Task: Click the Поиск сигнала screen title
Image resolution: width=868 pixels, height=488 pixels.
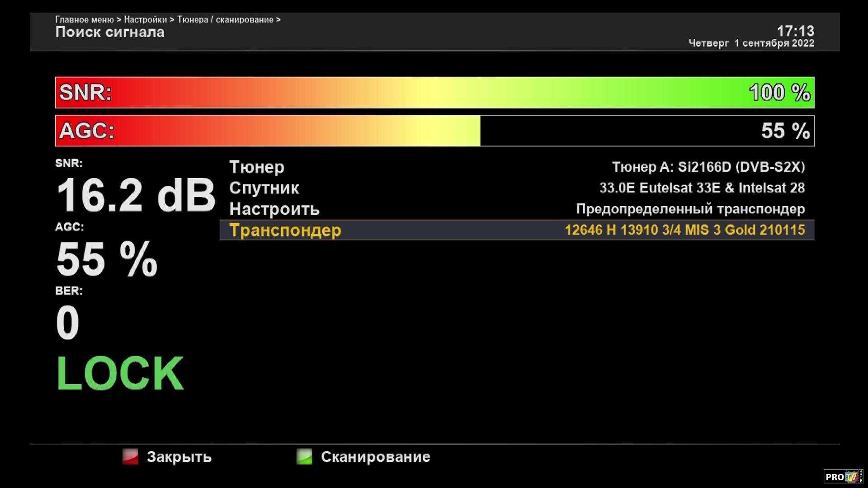Action: point(110,32)
